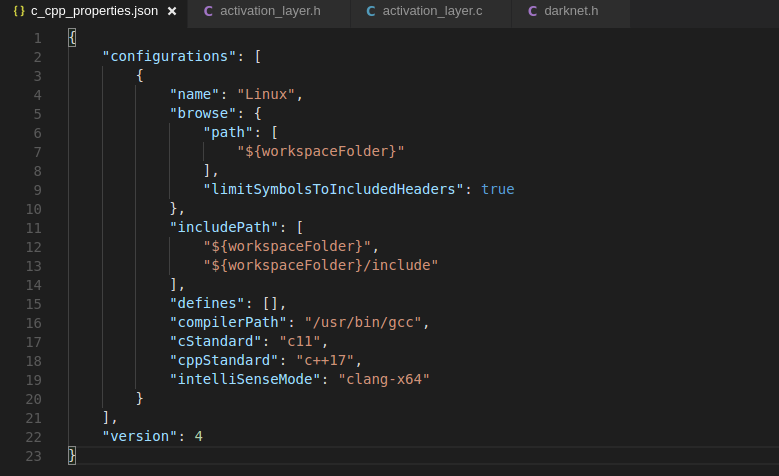
Task: Click the "cppStandard" key
Action: click(x=224, y=360)
